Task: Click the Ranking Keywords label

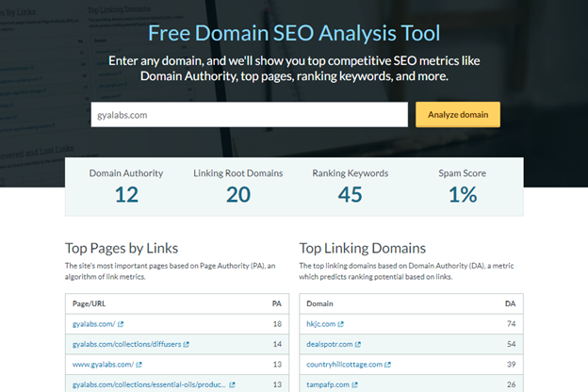Action: pos(351,173)
